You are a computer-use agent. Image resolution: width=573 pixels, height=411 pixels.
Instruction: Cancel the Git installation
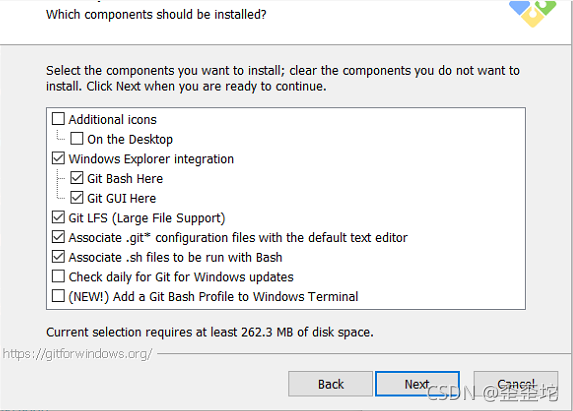[x=516, y=384]
